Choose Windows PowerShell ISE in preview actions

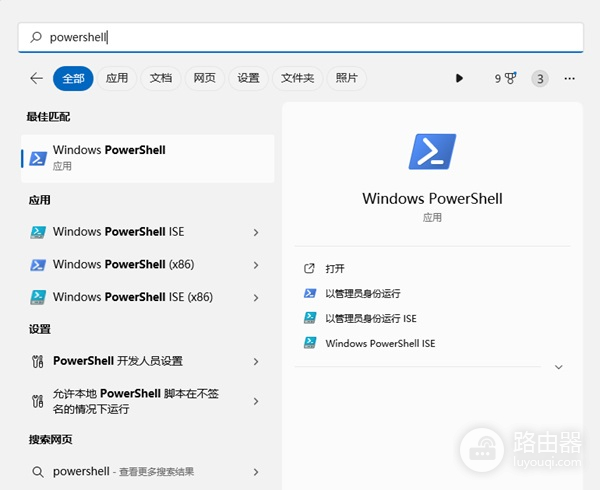click(380, 343)
